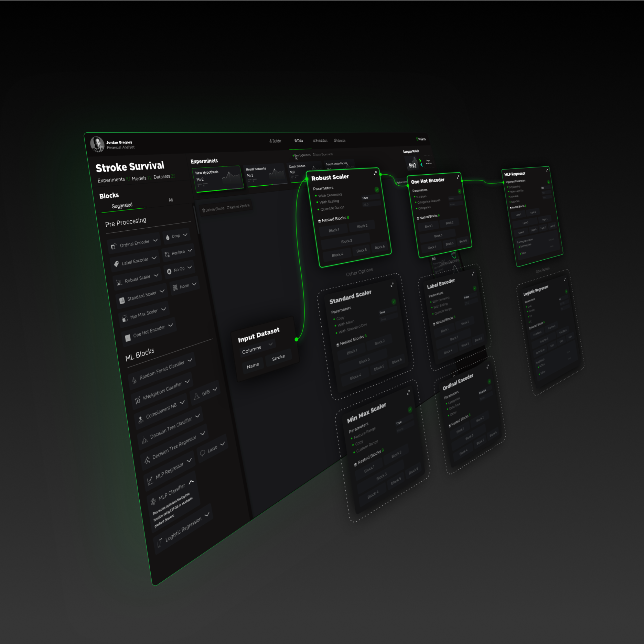The width and height of the screenshot is (644, 644).
Task: Expand the Label Encoder block chevron
Action: tap(154, 258)
